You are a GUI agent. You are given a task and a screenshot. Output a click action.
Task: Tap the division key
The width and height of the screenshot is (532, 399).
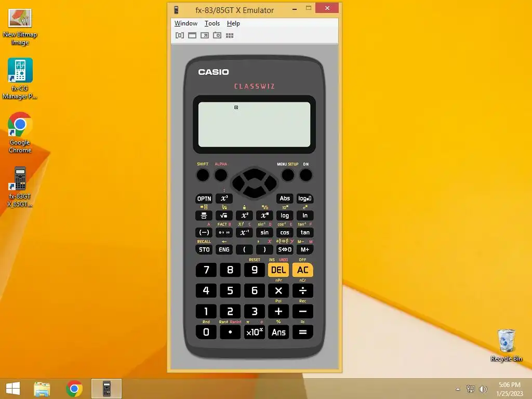[303, 291]
